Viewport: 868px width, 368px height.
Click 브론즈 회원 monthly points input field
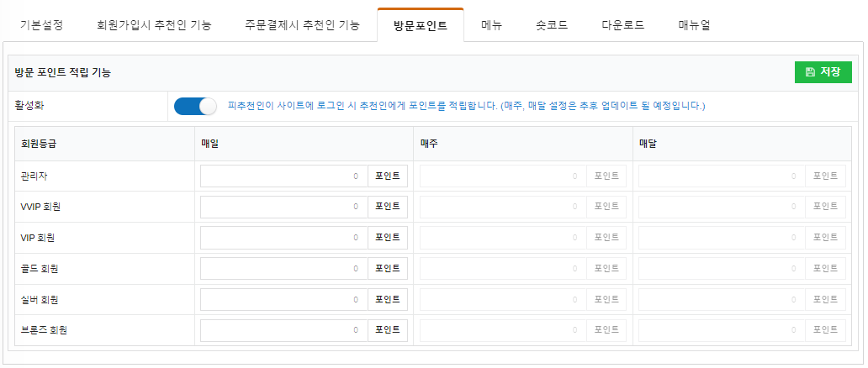click(x=722, y=330)
